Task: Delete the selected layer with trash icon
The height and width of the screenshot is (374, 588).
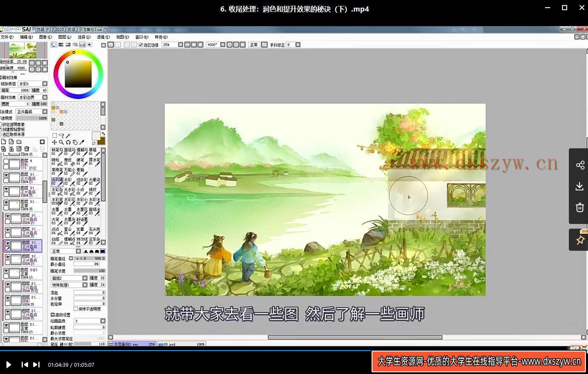Action: pyautogui.click(x=27, y=149)
